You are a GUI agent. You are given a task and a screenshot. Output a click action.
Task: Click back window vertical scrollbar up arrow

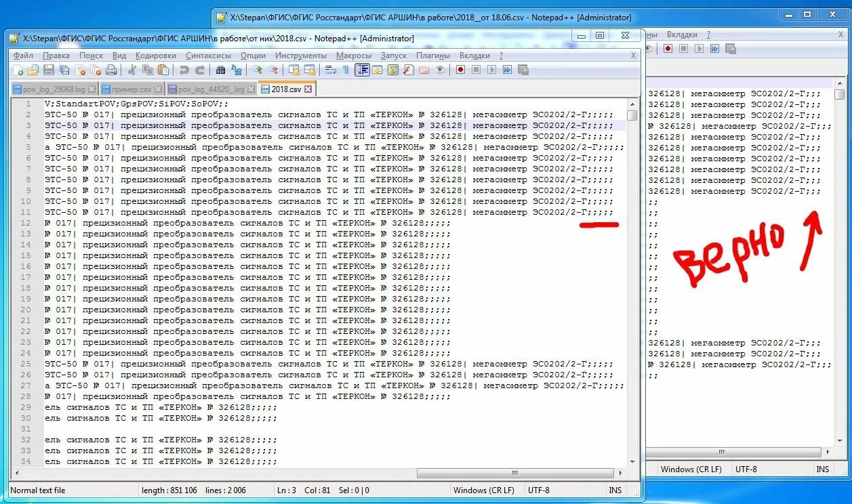click(840, 84)
